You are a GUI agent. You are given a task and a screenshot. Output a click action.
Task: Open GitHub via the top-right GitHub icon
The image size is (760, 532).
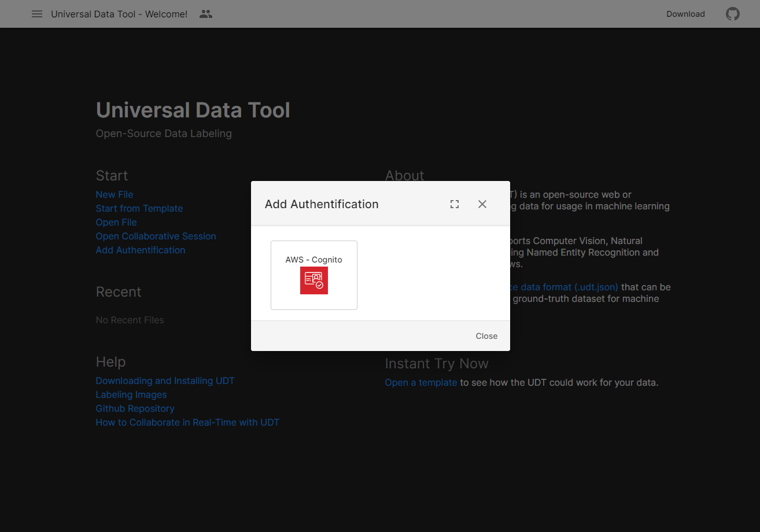pos(733,13)
